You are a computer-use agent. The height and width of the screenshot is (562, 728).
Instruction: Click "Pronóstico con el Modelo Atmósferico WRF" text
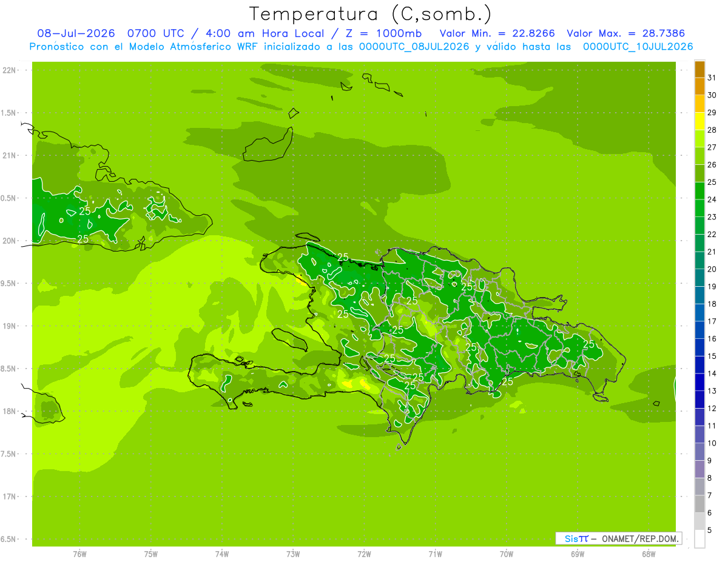(144, 47)
